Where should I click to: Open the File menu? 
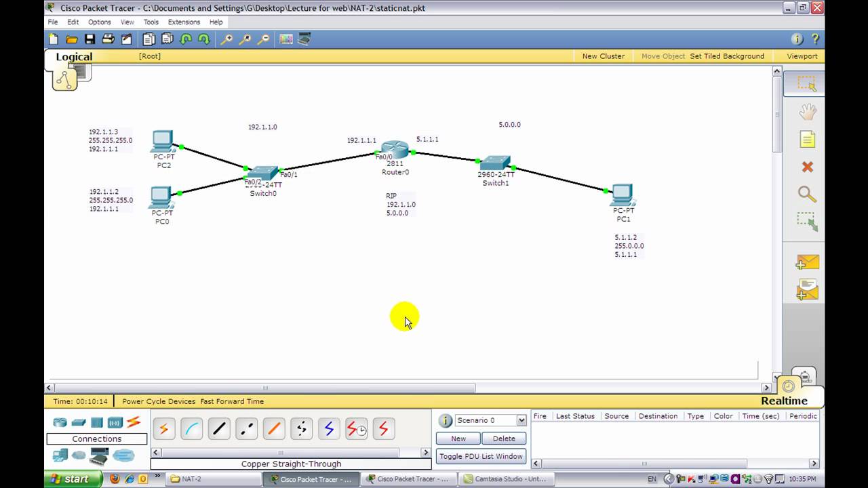pos(53,22)
